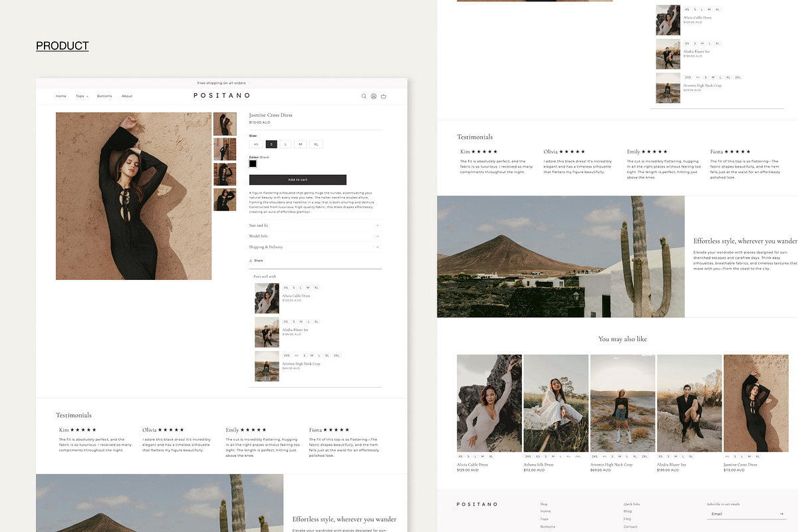Click the Add to cart button
Viewport: 798px width, 532px height.
[x=297, y=180]
